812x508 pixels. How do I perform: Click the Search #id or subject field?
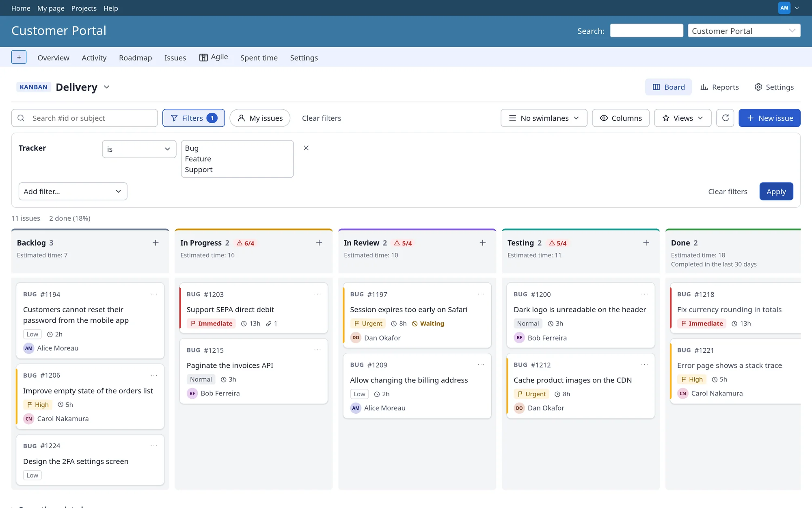(x=84, y=118)
